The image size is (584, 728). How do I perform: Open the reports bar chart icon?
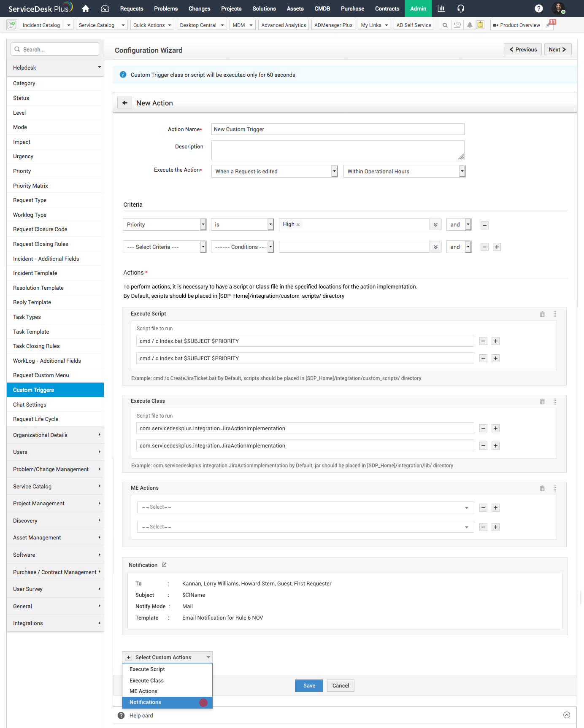pos(441,8)
